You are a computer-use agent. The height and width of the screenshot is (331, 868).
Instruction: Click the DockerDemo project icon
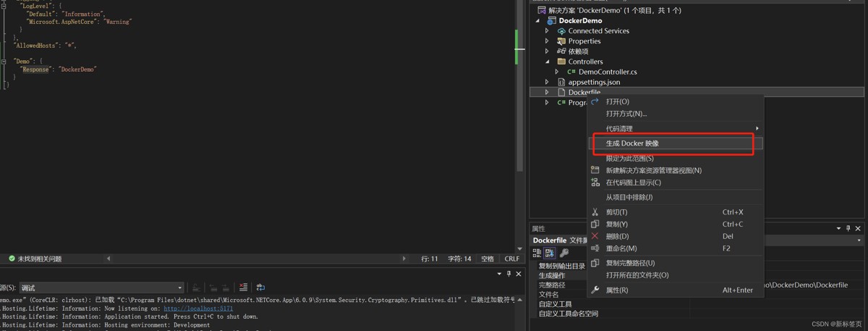pos(552,21)
